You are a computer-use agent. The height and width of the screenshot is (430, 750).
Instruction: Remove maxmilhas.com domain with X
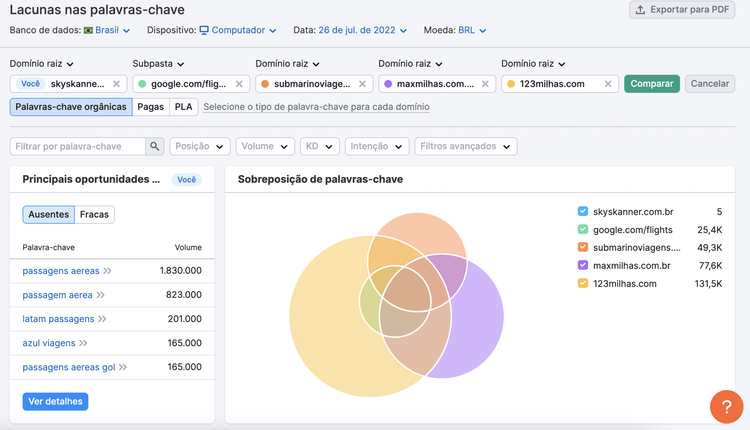pyautogui.click(x=485, y=84)
